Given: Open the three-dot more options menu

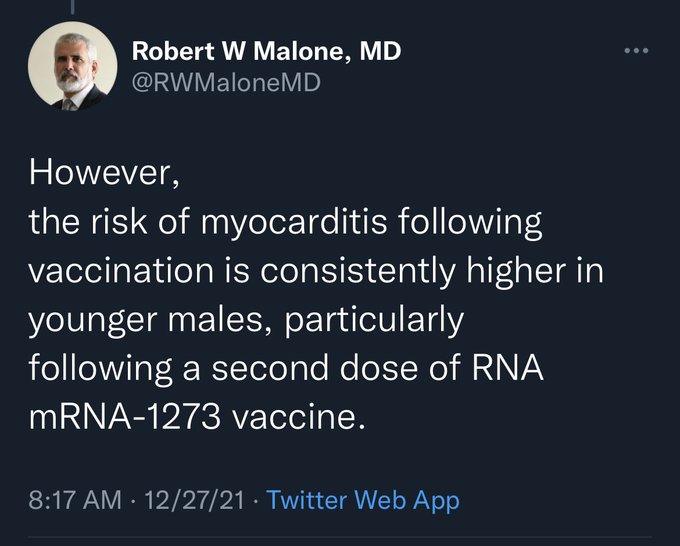Looking at the screenshot, I should coord(635,50).
